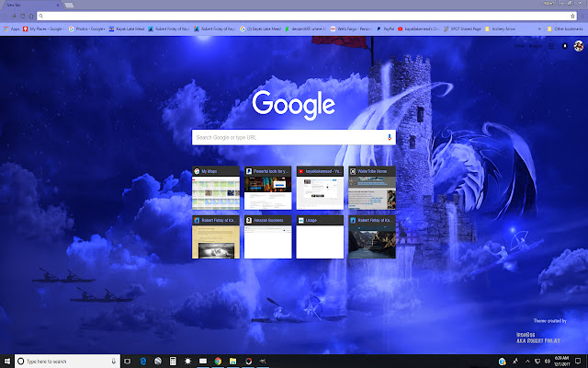Open Task View from the taskbar

(x=128, y=362)
